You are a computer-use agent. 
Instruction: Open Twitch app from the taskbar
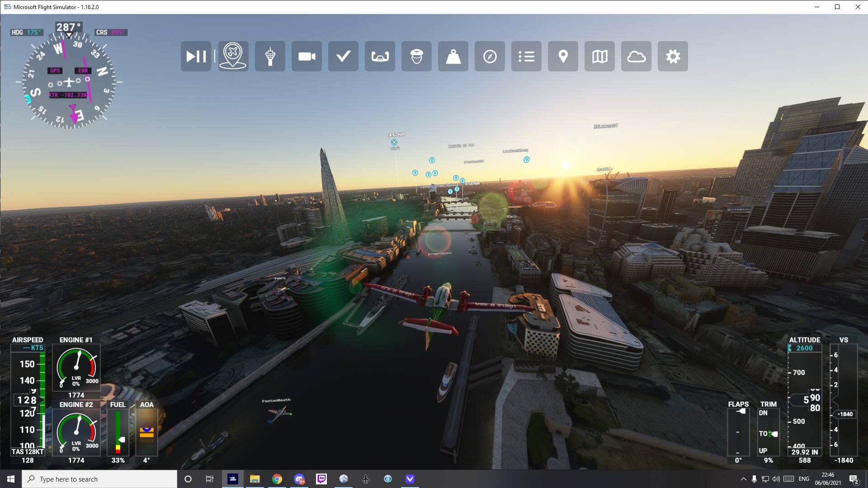tap(321, 479)
